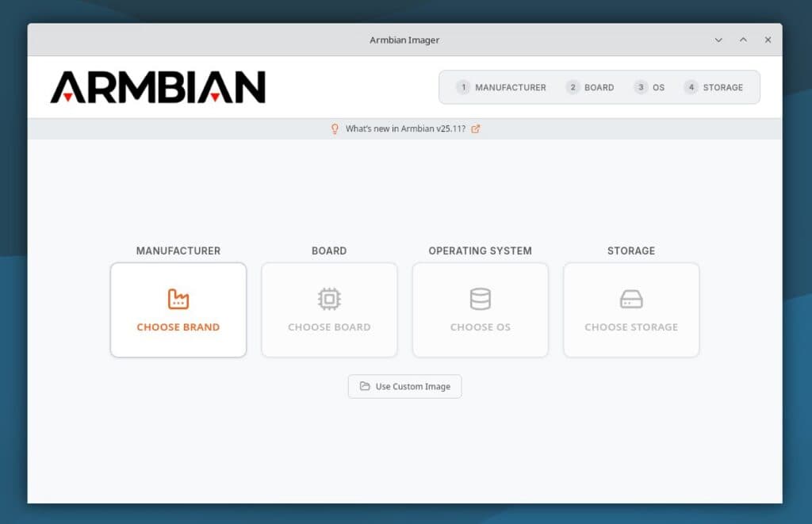Click the maximize arrow in the title bar
The width and height of the screenshot is (812, 524).
tap(743, 40)
